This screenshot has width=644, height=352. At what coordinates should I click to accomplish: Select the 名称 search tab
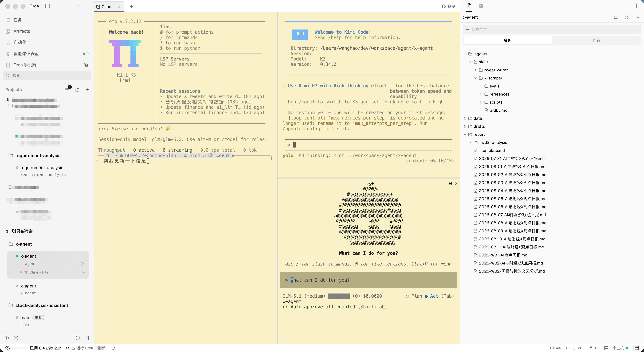tap(507, 40)
